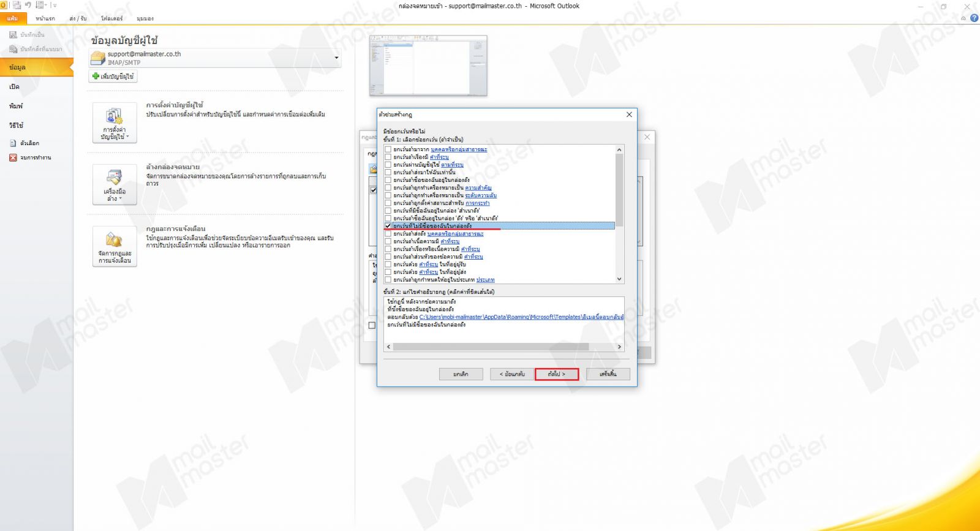Screen dimensions: 980x531
Task: Click the ระดับความลับ (sensitivity) link in exceptions
Action: click(481, 195)
